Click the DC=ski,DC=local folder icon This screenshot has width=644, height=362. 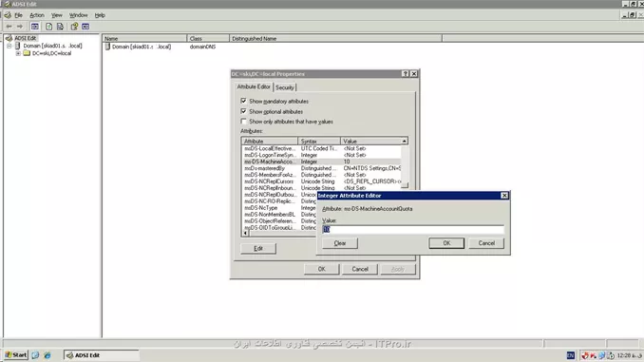point(27,53)
